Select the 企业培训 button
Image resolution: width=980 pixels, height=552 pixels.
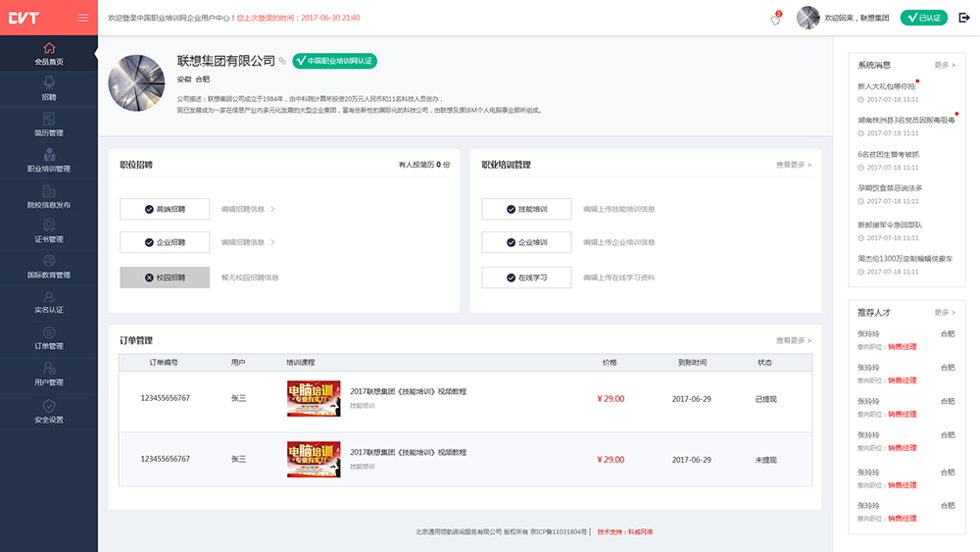tap(526, 242)
